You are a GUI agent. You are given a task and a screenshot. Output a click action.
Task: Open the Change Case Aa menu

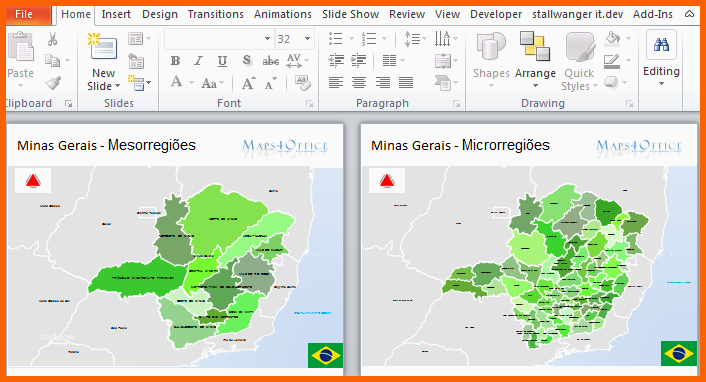click(x=212, y=83)
